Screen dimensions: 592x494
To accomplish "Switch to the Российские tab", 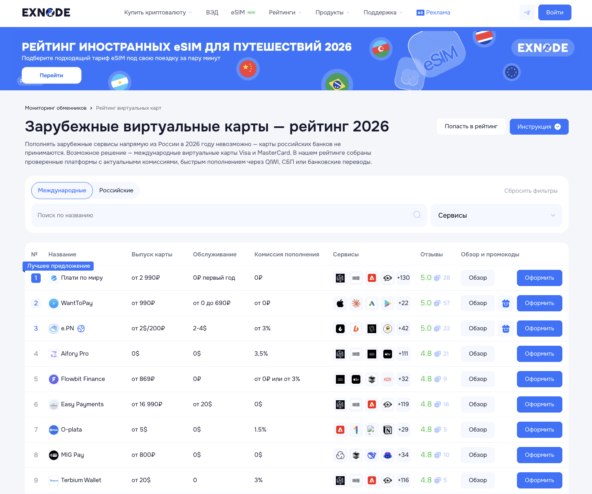I will [x=116, y=190].
